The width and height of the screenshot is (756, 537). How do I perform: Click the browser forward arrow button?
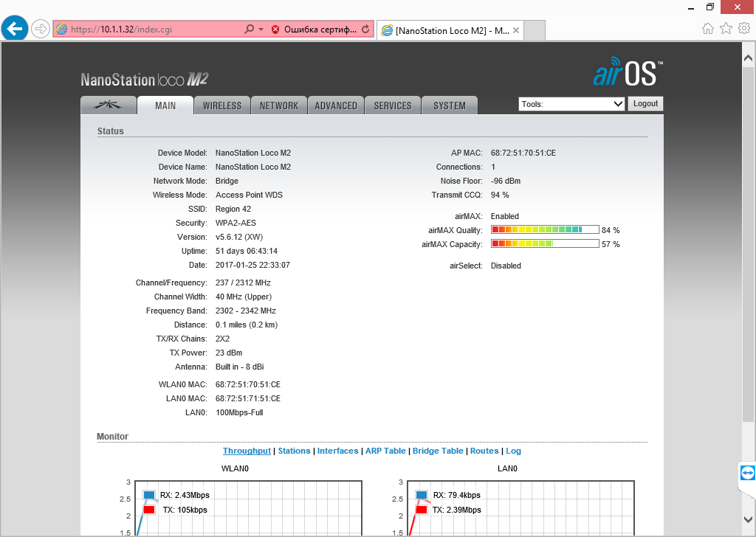41,30
